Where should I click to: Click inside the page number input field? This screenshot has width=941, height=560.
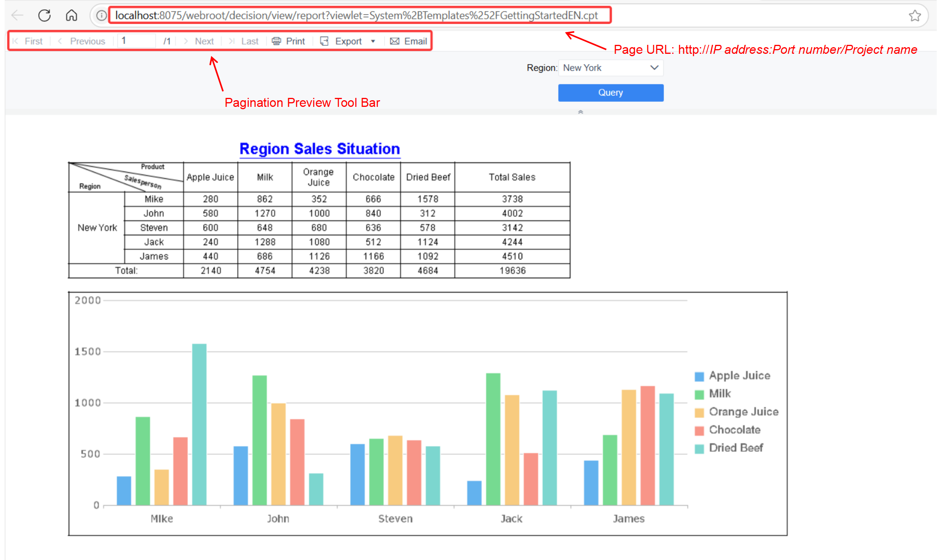tap(136, 40)
